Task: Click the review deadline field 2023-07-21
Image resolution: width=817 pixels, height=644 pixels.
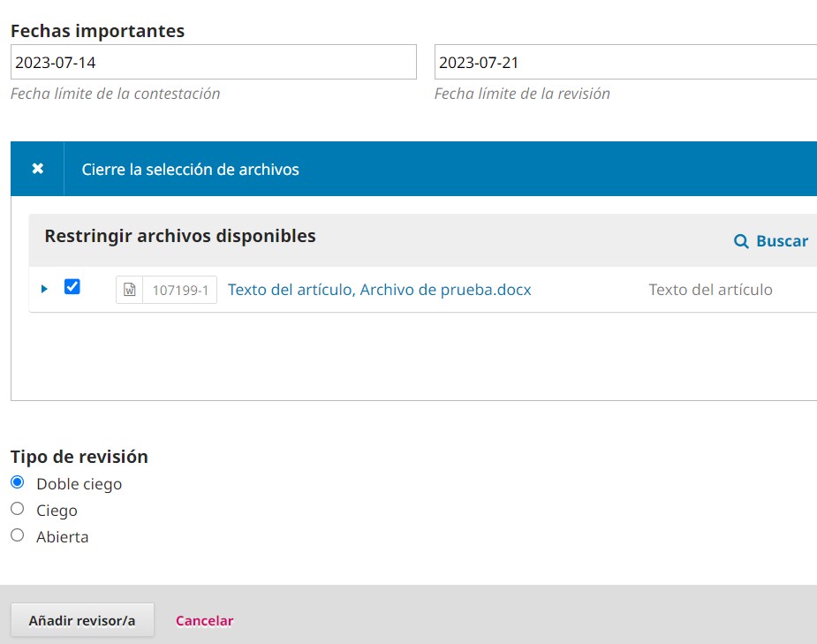Action: (x=624, y=63)
